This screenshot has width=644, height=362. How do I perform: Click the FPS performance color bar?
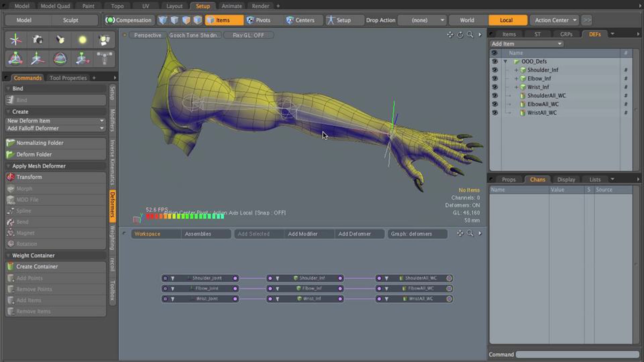tap(185, 217)
